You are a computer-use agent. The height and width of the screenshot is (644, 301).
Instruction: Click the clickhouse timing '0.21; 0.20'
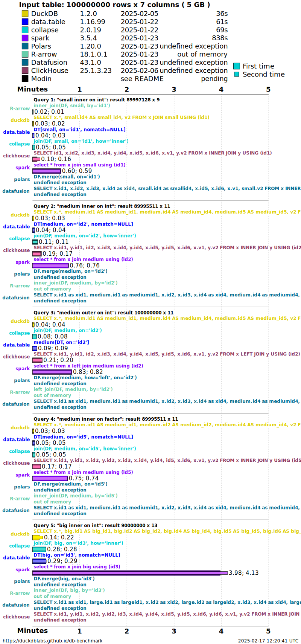58,360
